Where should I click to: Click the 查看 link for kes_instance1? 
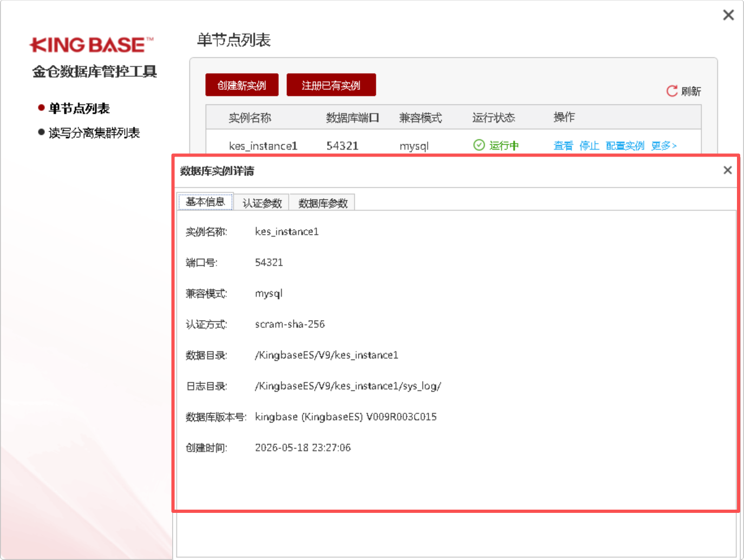(x=563, y=146)
